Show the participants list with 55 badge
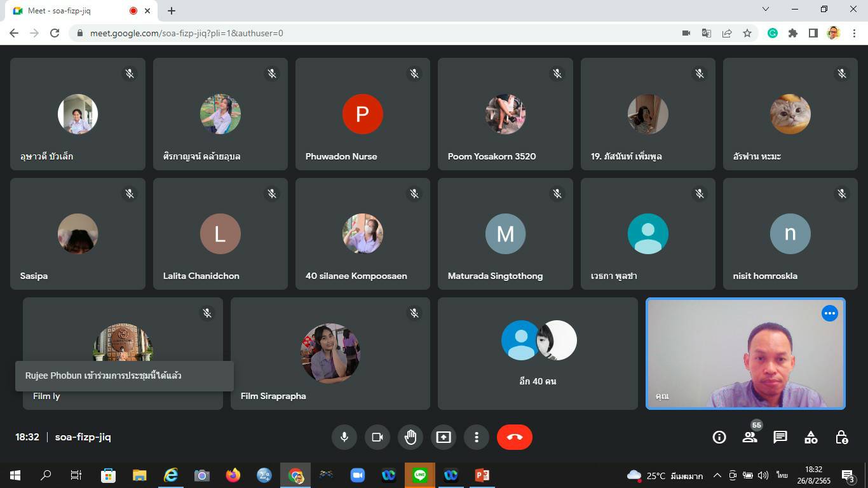Viewport: 868px width, 488px height. click(x=750, y=437)
